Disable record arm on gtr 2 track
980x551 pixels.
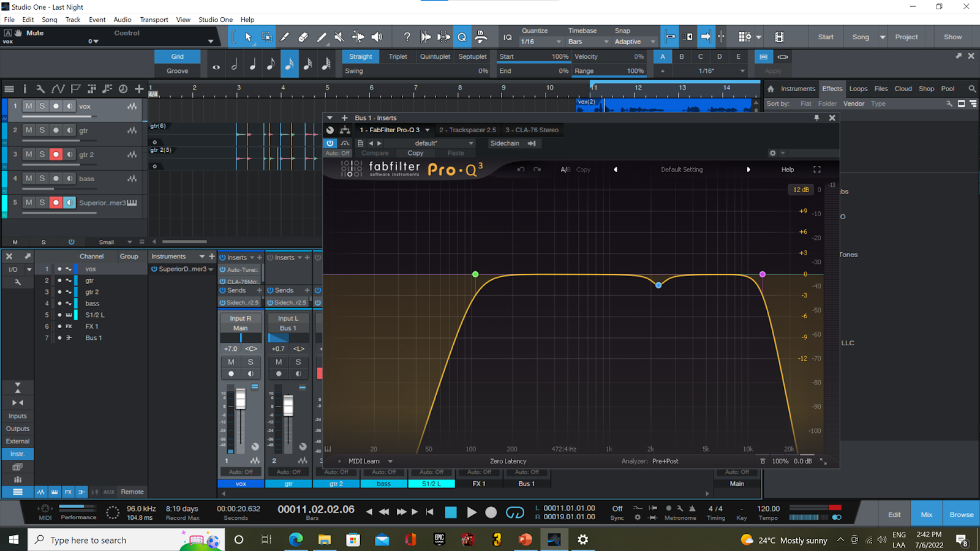(x=56, y=154)
